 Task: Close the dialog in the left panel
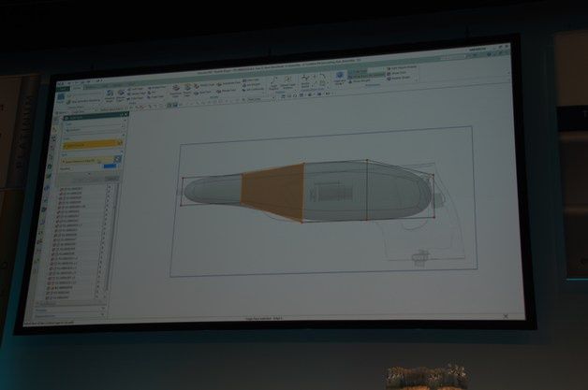[126, 114]
